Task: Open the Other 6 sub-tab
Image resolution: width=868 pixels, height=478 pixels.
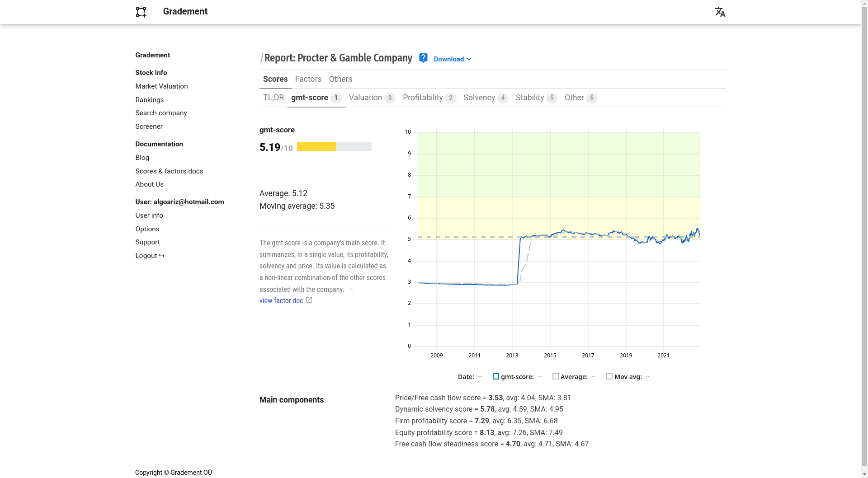Action: [x=581, y=98]
